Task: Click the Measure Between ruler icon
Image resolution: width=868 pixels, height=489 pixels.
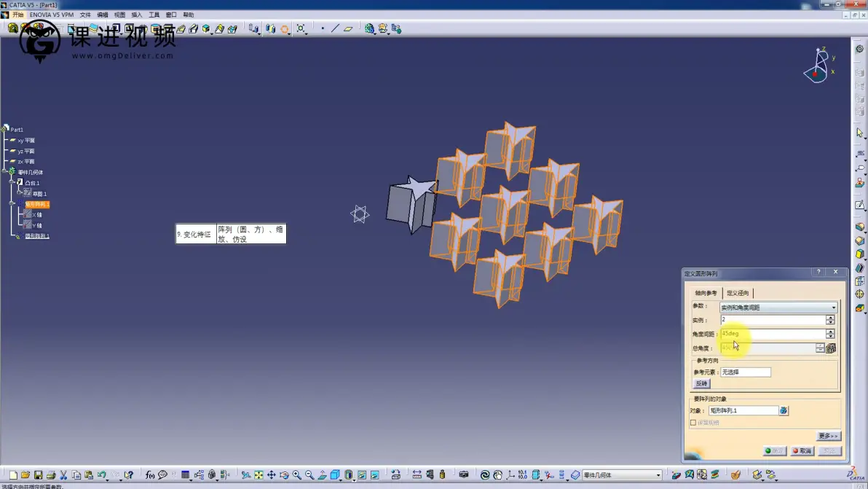Action: 417,475
